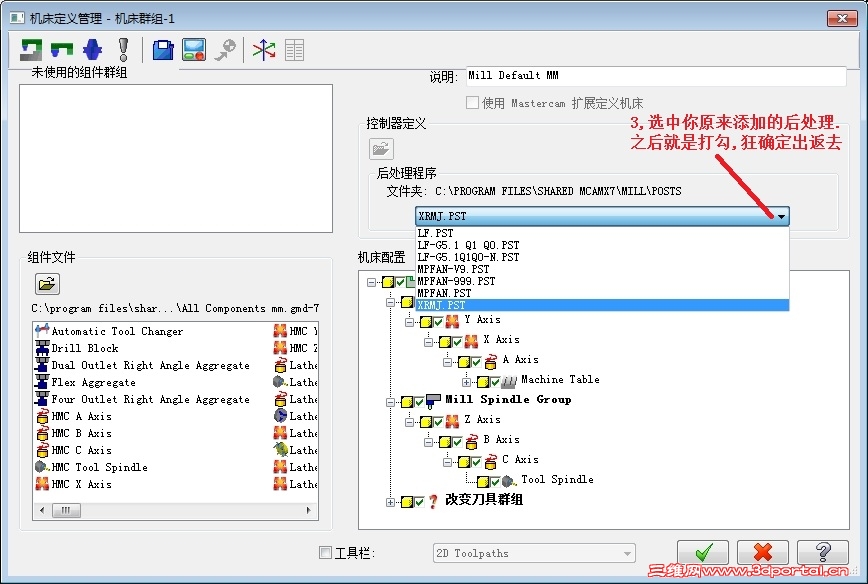The height and width of the screenshot is (584, 868).
Task: Click the gray exclamation mark toolbar icon
Action: click(123, 50)
